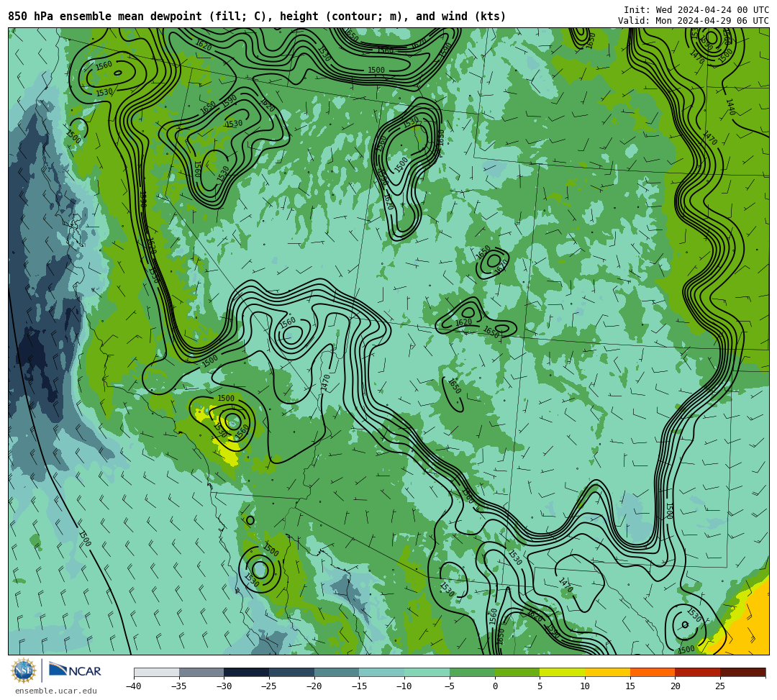The width and height of the screenshot is (777, 700).
Task: Click the -15 to -10 colorbar swatch
Action: point(382,672)
